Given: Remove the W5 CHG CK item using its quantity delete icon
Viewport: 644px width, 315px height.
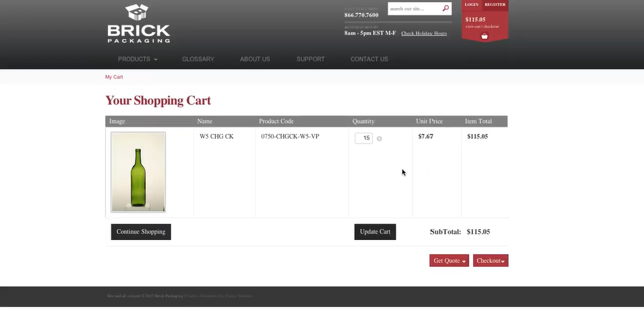Looking at the screenshot, I should click(379, 139).
